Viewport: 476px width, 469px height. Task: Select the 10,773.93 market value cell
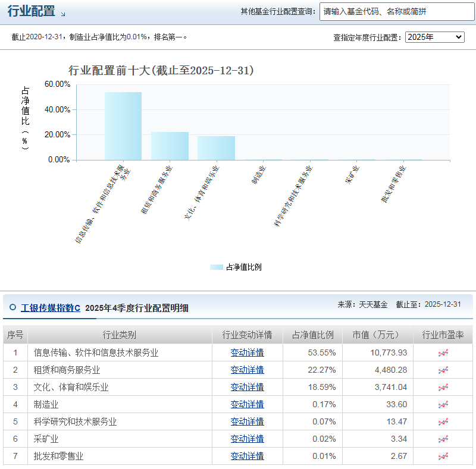[378, 353]
